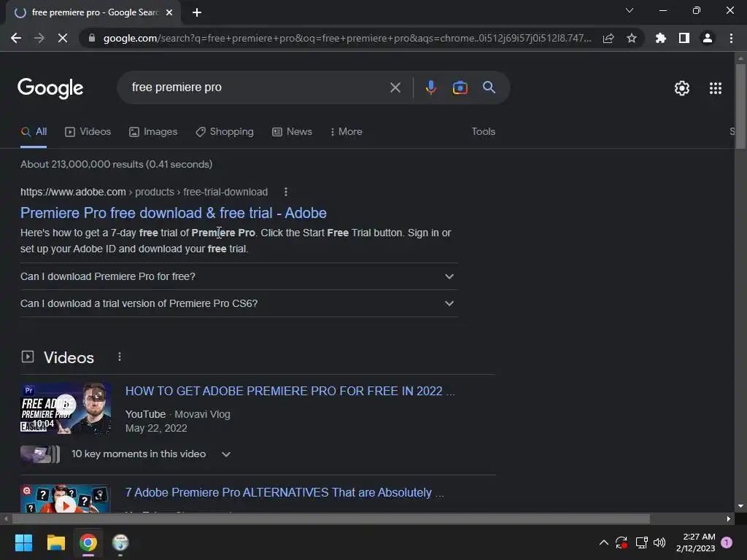Bookmark this page with the star

point(631,38)
